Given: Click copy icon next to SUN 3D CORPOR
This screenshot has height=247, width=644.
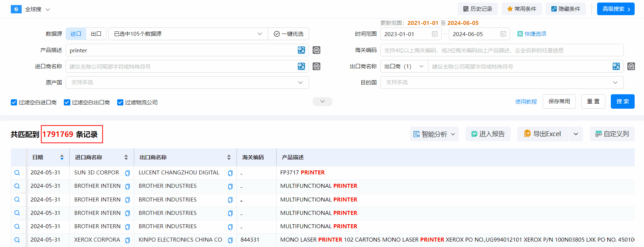Looking at the screenshot, I should (127, 173).
